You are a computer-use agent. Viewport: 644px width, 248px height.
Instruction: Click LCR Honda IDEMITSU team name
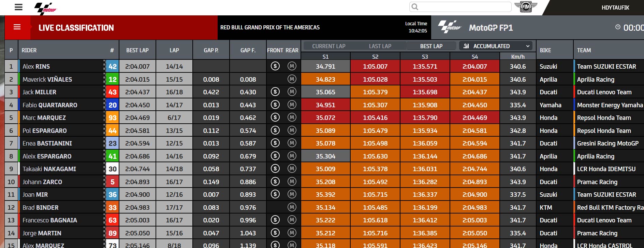coord(606,169)
